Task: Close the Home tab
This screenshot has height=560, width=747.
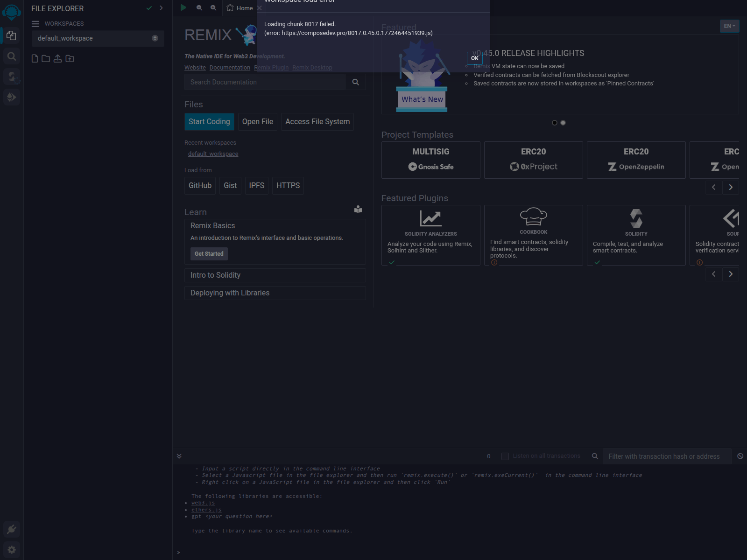Action: (x=260, y=8)
